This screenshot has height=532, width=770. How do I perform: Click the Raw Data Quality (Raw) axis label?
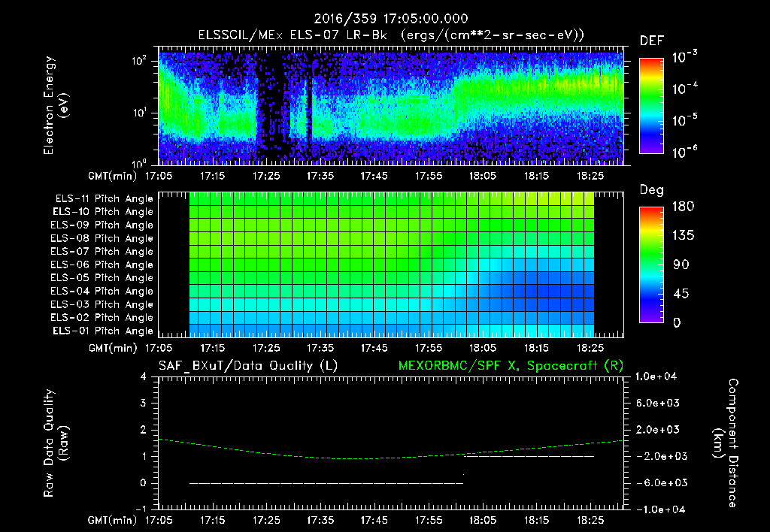tap(55, 443)
